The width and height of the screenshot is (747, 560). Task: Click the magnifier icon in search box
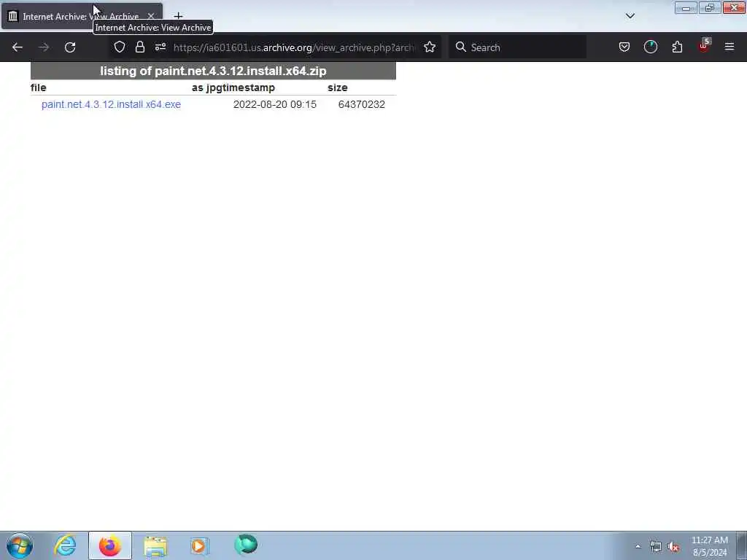click(x=461, y=47)
